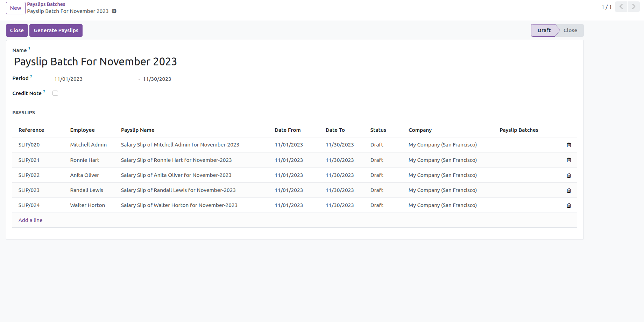644x322 pixels.
Task: Click the 1 / 1 record pager
Action: (607, 7)
